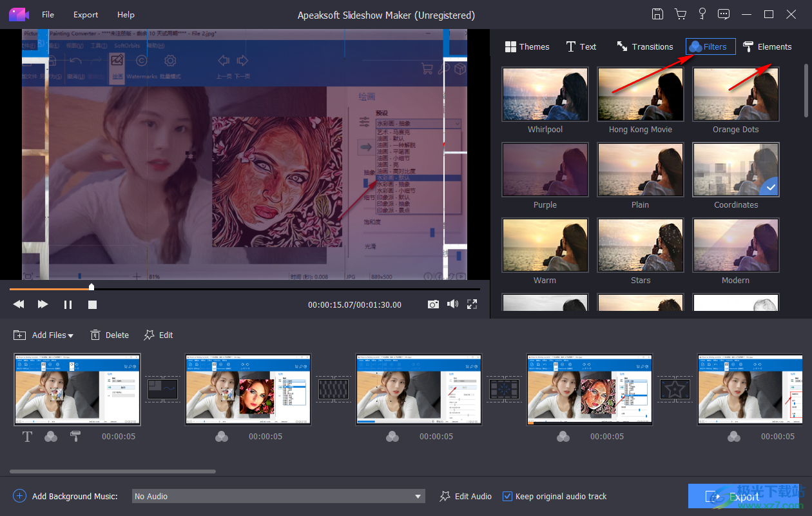
Task: Enter fullscreen preview mode
Action: (x=472, y=304)
